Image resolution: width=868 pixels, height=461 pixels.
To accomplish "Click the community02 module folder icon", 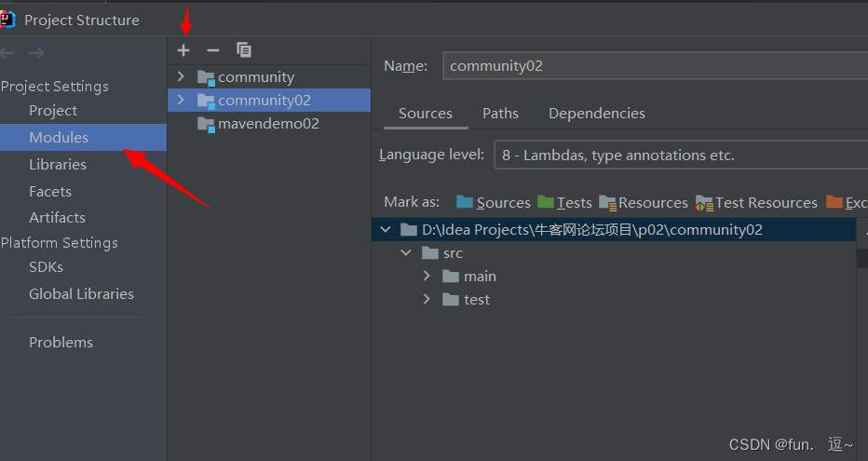I will [206, 102].
